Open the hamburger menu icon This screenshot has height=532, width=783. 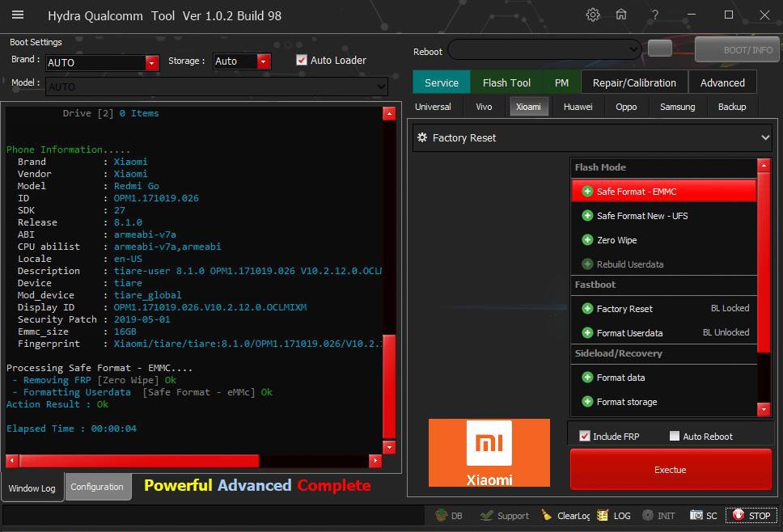[x=18, y=15]
